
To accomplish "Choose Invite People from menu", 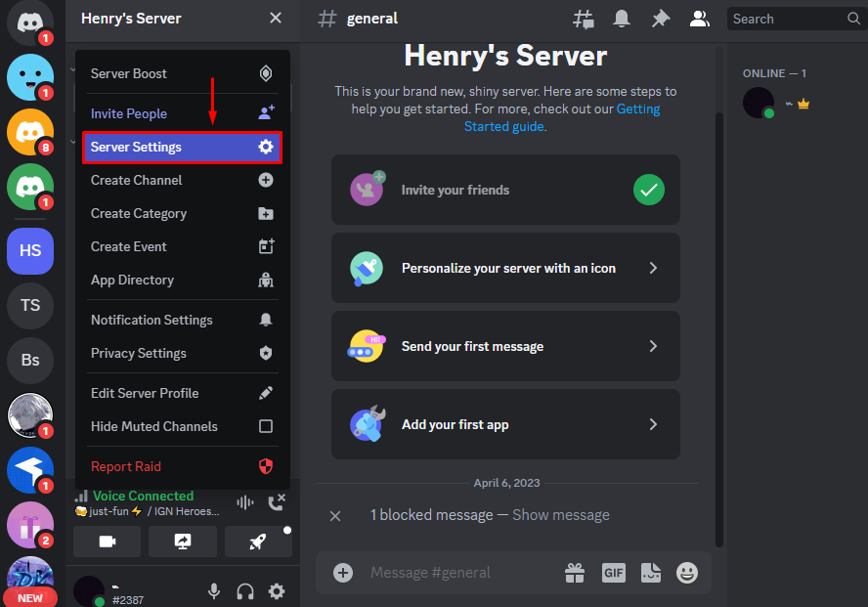I will [x=182, y=113].
